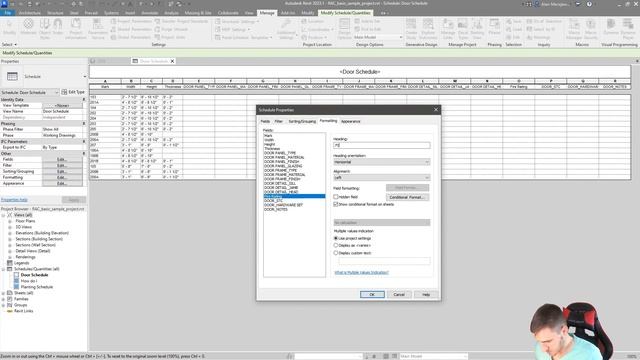This screenshot has width=640, height=360.
Task: Open the Snaps settings icon
Action: [x=58, y=27]
